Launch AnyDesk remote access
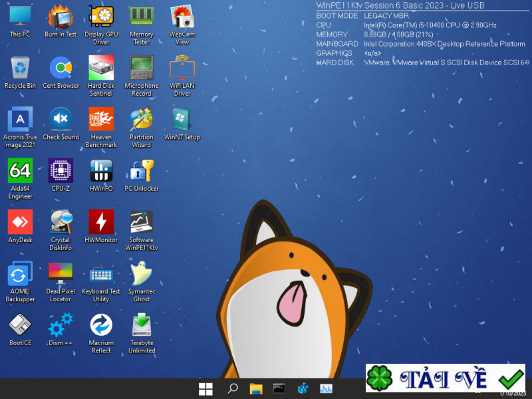 (20, 223)
